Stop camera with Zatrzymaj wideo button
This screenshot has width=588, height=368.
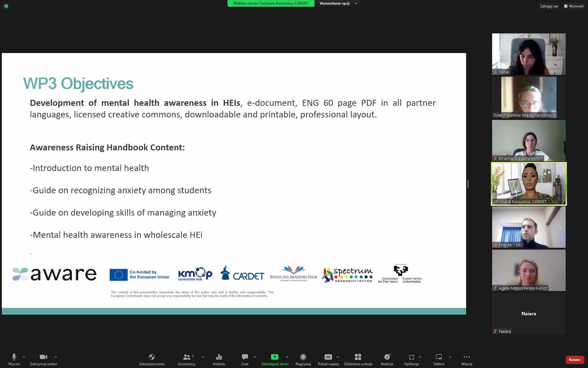43,359
